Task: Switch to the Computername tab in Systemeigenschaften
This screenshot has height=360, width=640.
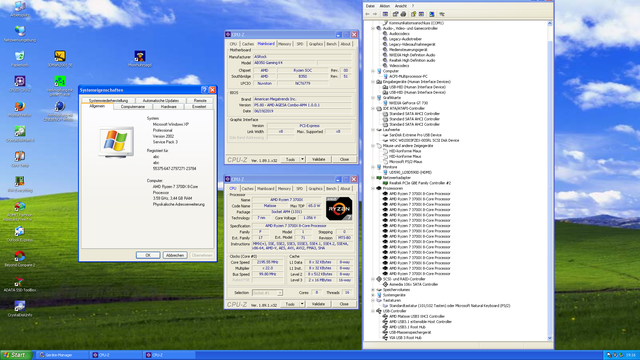Action: (133, 107)
